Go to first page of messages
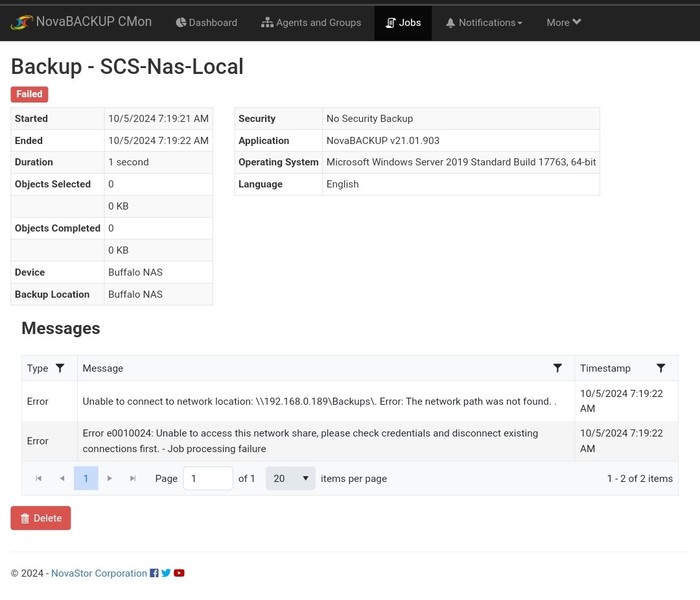The width and height of the screenshot is (700, 600). [x=38, y=479]
